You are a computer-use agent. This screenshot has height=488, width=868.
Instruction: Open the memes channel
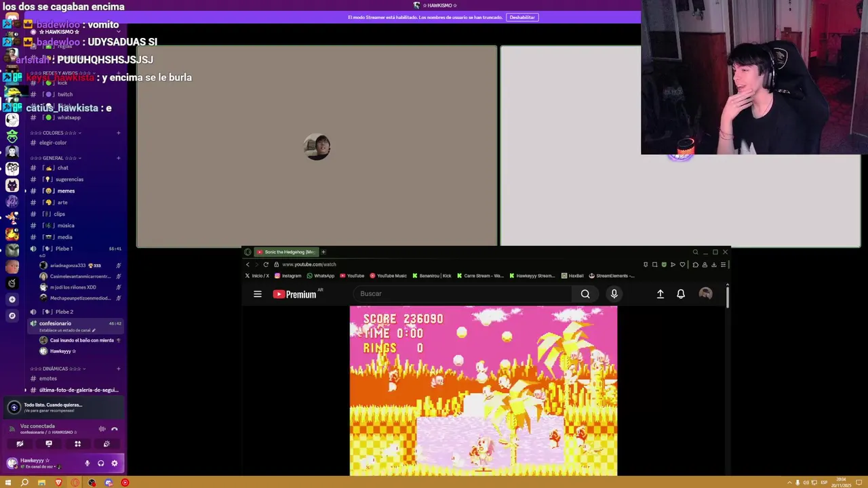pos(75,191)
